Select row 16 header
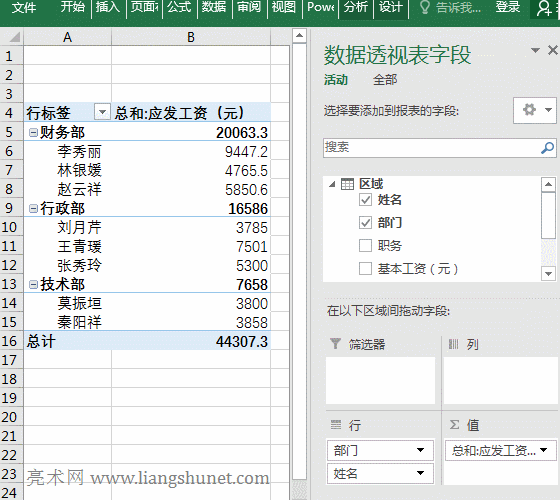Viewport: 560px width, 500px height. [11, 341]
